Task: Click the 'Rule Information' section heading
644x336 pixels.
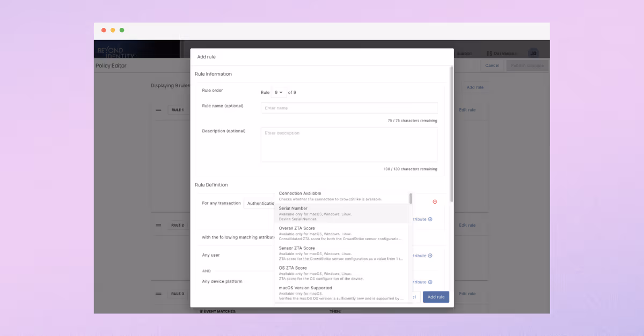Action: [x=213, y=74]
